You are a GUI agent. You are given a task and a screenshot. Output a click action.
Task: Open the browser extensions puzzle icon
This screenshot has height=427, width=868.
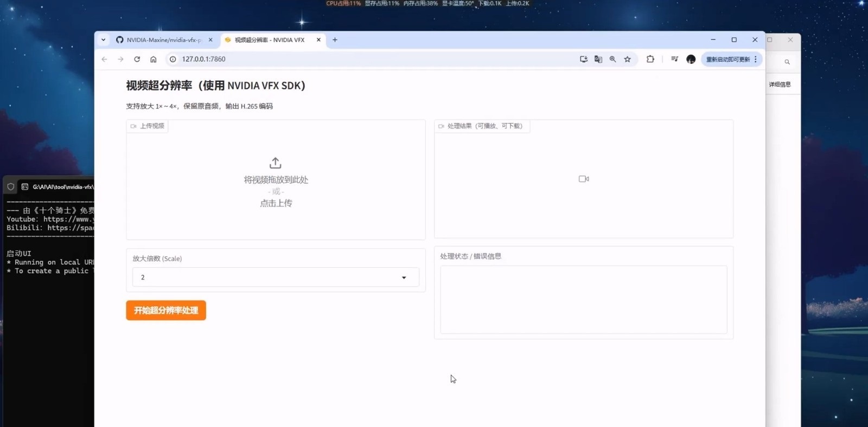pos(650,59)
